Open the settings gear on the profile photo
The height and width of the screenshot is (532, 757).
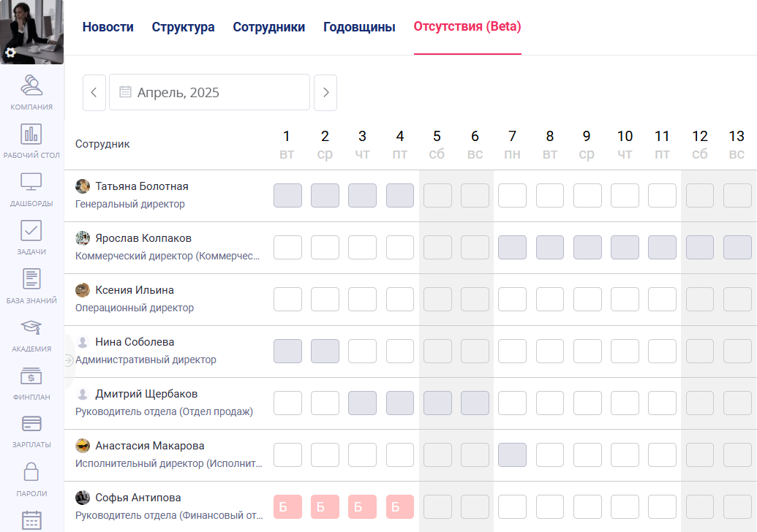(10, 53)
